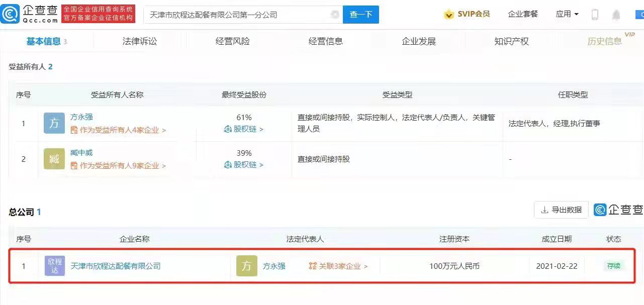Click 受益所有人 2 section heading

[31, 67]
